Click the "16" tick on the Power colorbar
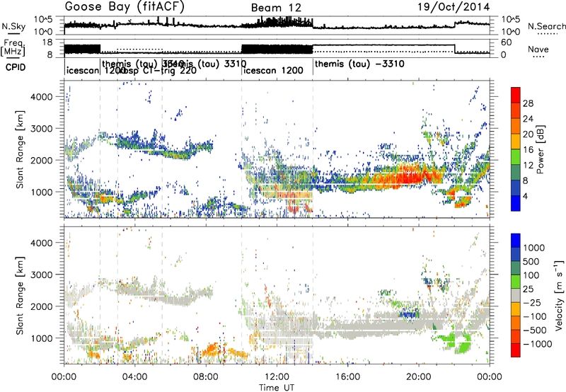Screen dimensions: 566x392 pos(528,150)
